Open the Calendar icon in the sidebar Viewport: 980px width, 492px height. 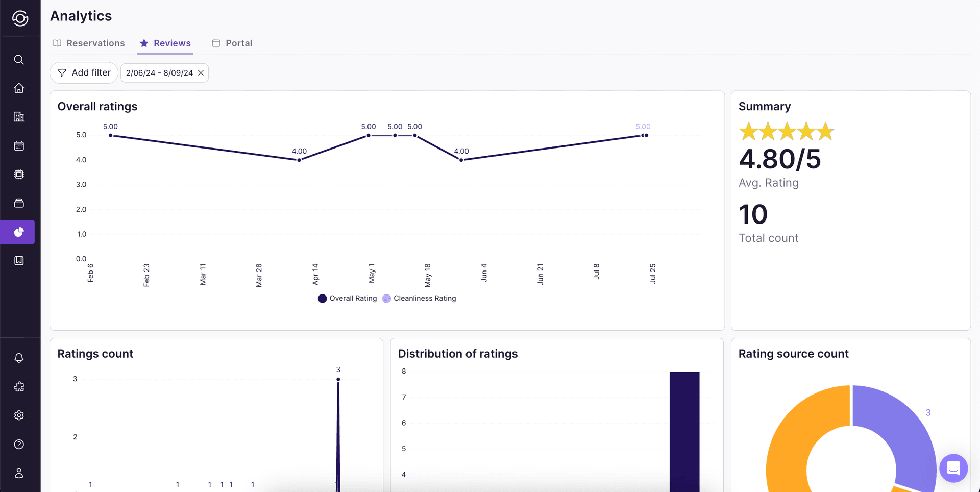pos(19,145)
